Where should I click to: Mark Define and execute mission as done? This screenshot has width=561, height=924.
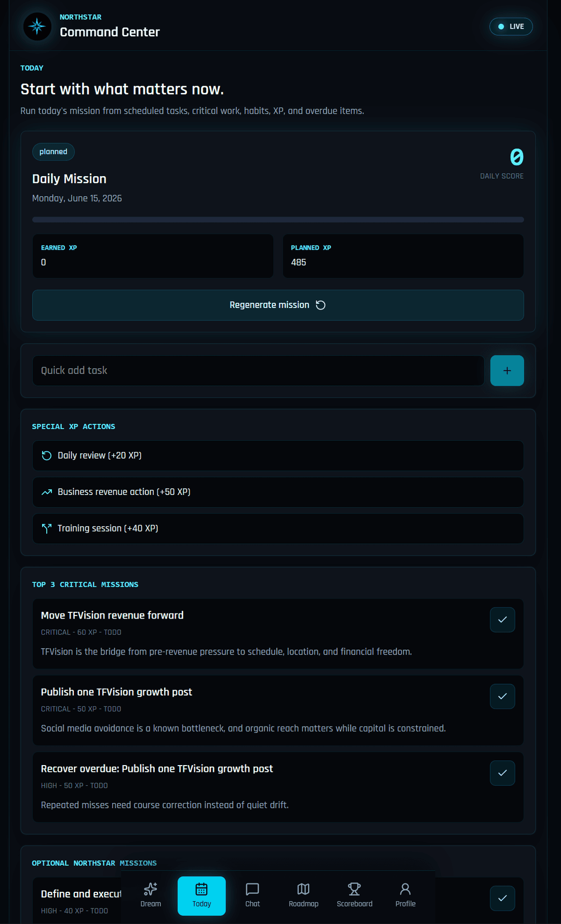point(502,898)
